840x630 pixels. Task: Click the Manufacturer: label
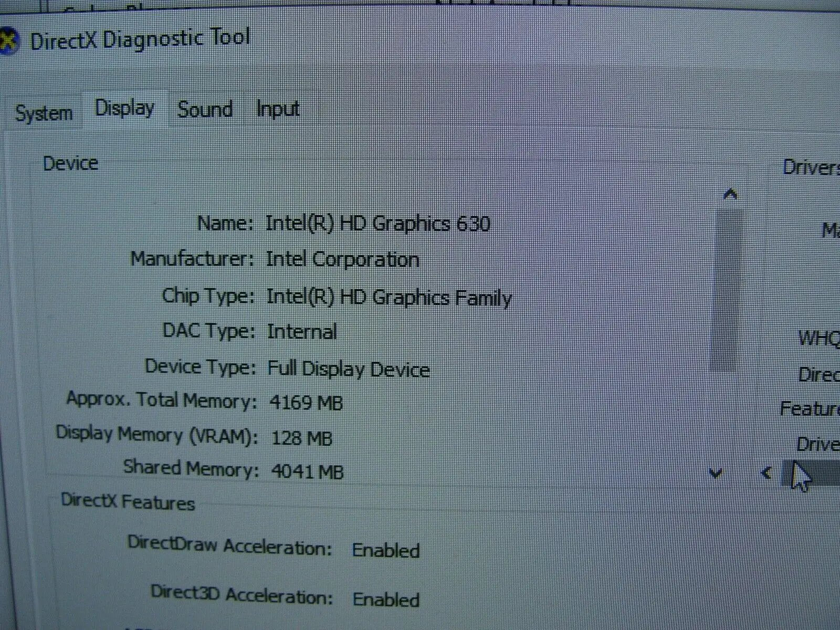(x=192, y=258)
